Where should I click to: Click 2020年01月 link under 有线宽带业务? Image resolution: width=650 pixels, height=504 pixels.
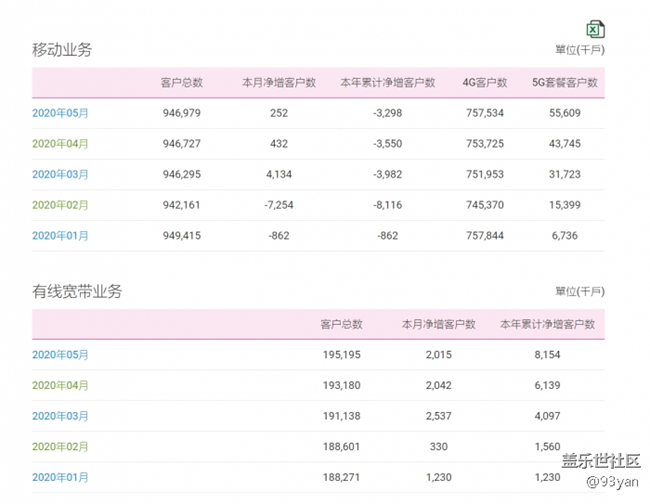[60, 478]
